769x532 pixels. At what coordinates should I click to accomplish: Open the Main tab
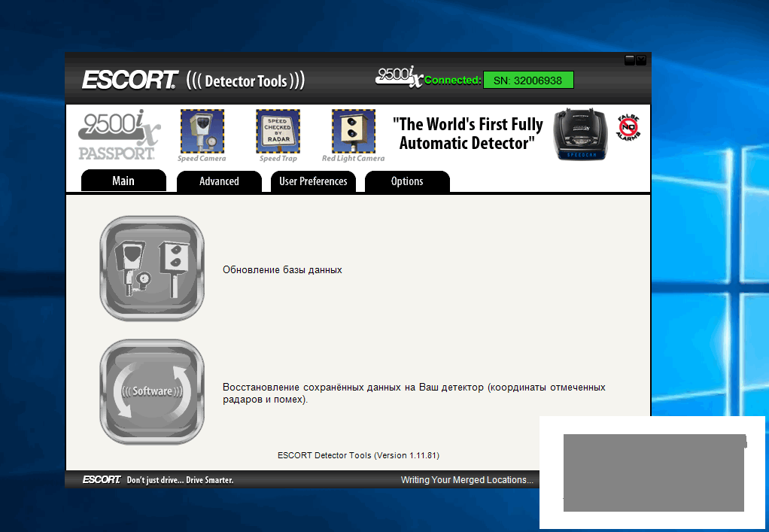coord(123,181)
